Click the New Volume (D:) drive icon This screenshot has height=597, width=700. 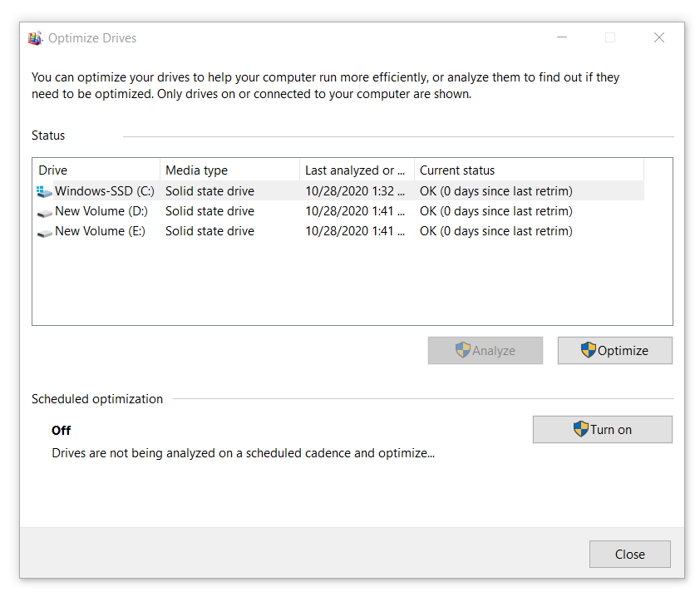pos(44,212)
